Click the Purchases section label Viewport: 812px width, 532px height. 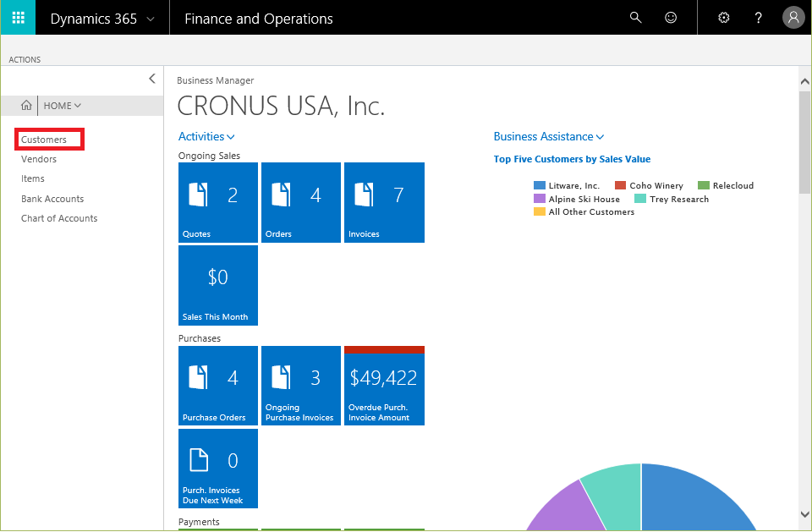point(200,338)
